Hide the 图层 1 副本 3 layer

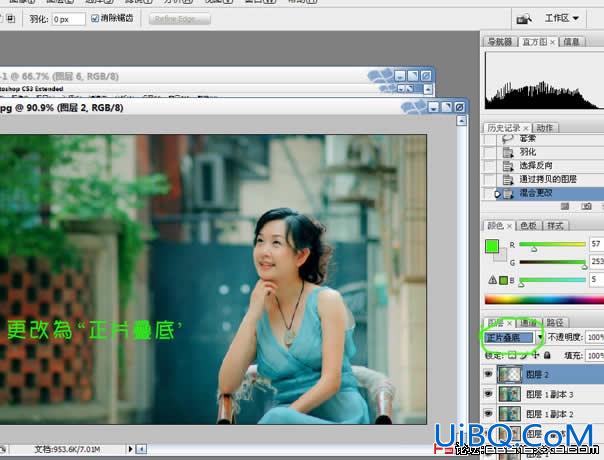(488, 394)
